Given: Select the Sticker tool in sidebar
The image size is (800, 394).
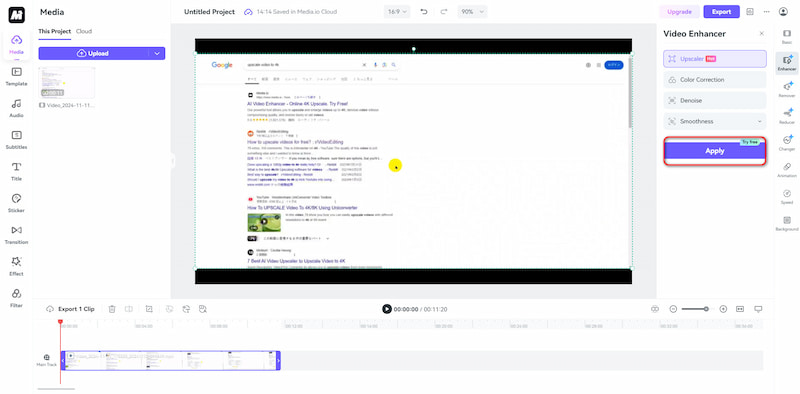Looking at the screenshot, I should (x=16, y=203).
